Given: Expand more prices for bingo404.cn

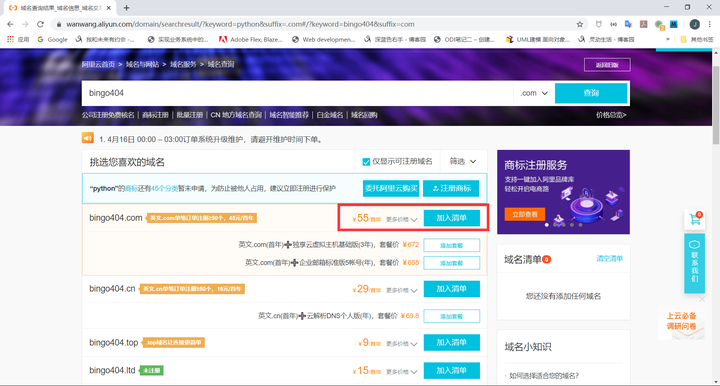Looking at the screenshot, I should coord(402,290).
